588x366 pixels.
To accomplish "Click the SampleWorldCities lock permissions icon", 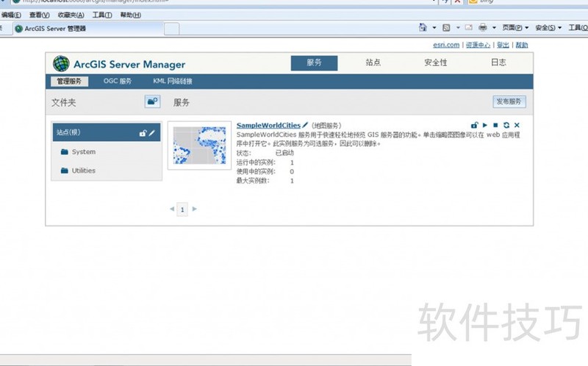I will pos(475,126).
